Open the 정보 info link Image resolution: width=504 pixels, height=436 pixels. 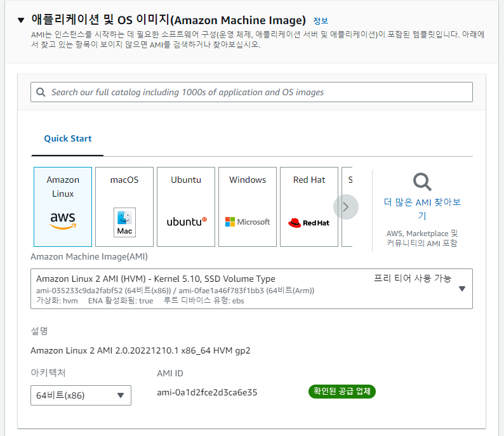tap(321, 21)
